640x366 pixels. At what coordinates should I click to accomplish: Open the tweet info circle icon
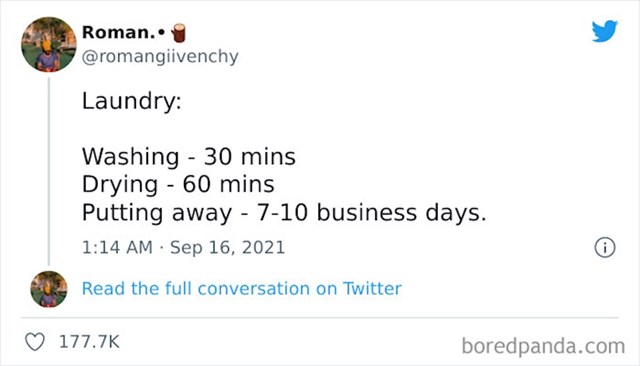point(604,247)
